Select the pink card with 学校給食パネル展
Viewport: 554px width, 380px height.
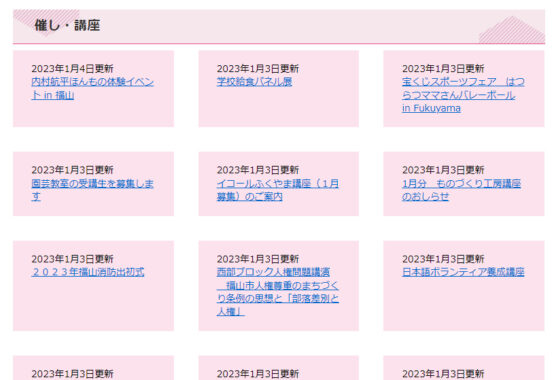pyautogui.click(x=278, y=89)
